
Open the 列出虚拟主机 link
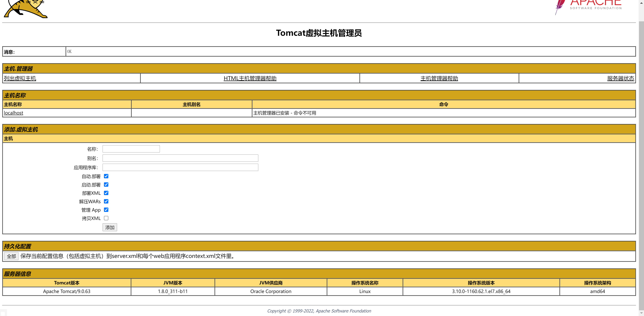pyautogui.click(x=20, y=78)
